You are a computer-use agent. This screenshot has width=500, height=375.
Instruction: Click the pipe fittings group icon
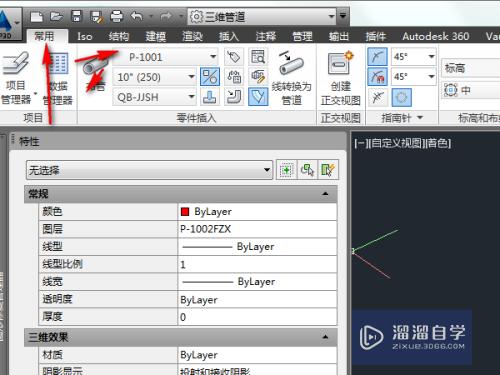click(234, 77)
